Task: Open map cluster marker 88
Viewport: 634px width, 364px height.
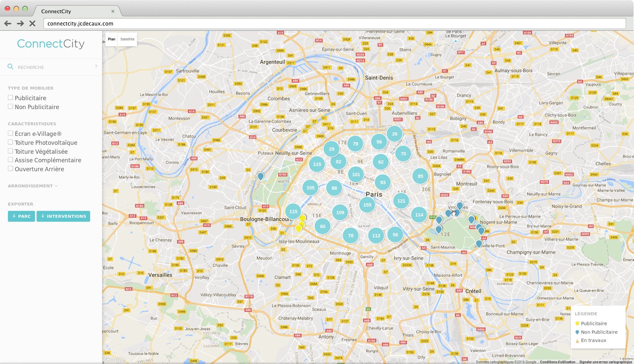Action: click(x=334, y=188)
